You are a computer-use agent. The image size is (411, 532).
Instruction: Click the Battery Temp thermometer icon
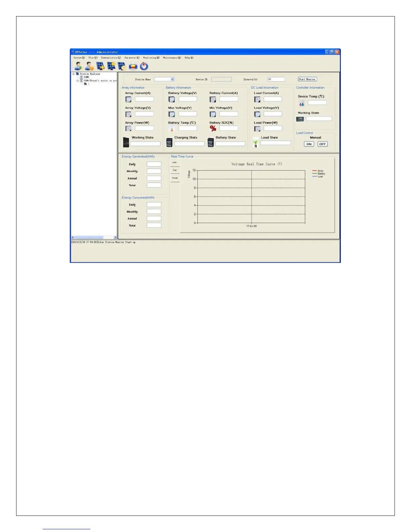[x=172, y=129]
